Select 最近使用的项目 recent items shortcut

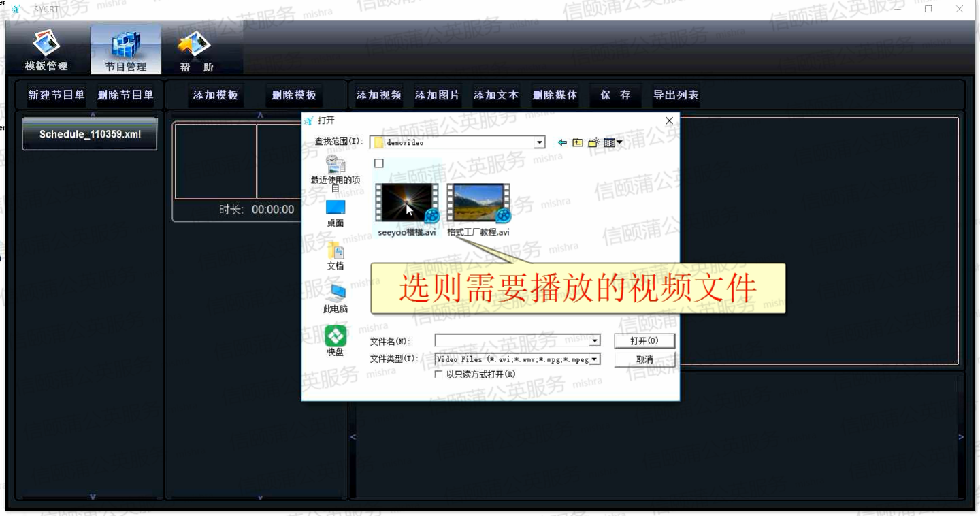tap(335, 172)
